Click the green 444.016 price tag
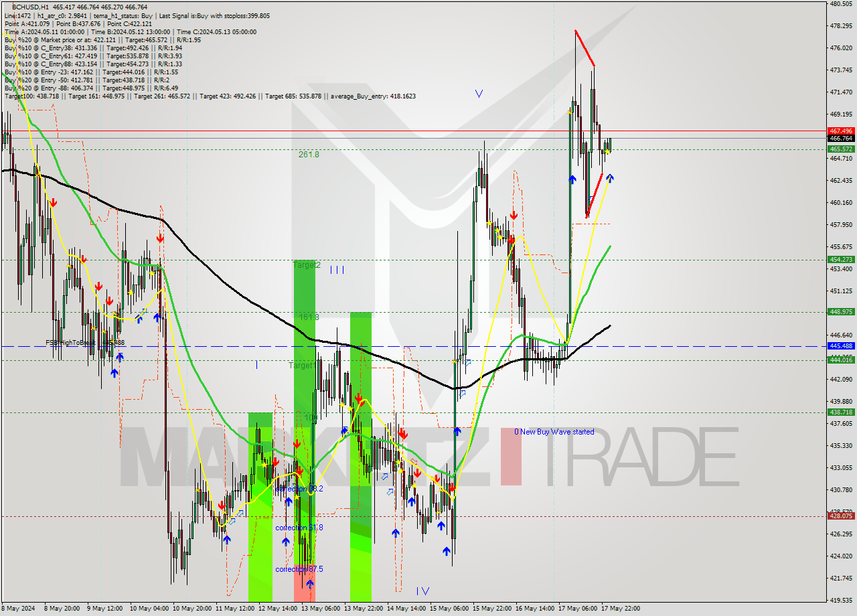The height and width of the screenshot is (616, 857). point(841,360)
